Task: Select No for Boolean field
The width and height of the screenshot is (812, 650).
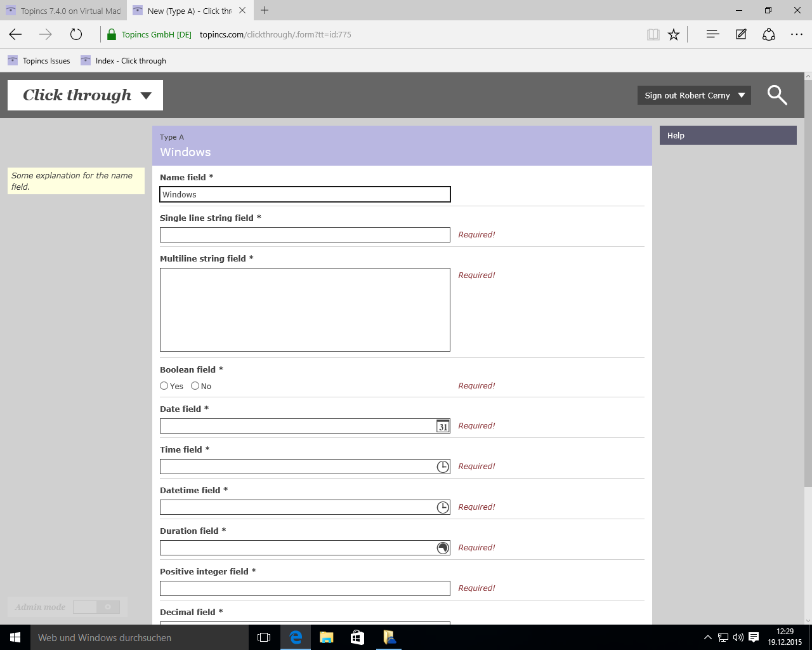Action: (x=195, y=386)
